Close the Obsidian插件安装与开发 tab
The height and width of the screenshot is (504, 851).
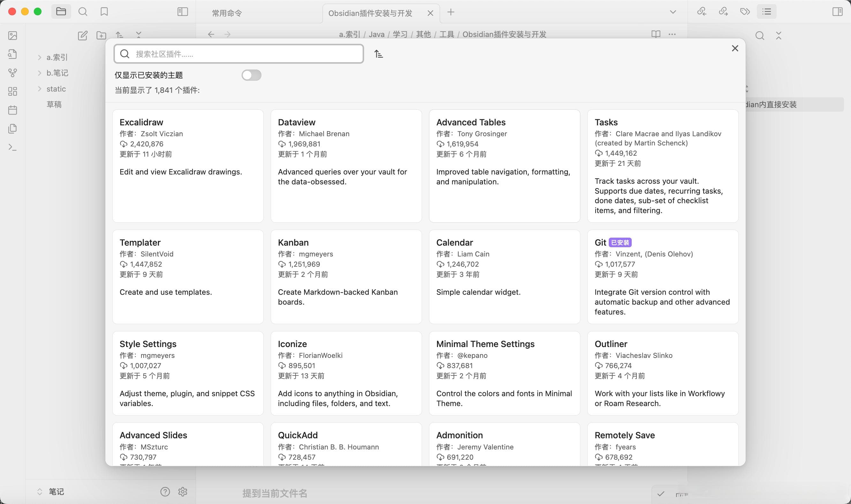tap(430, 13)
